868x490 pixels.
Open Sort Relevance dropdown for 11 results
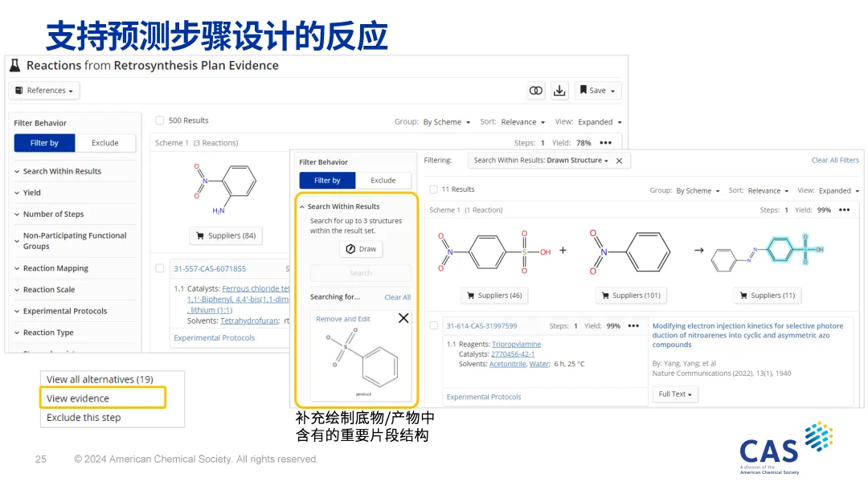[x=769, y=191]
